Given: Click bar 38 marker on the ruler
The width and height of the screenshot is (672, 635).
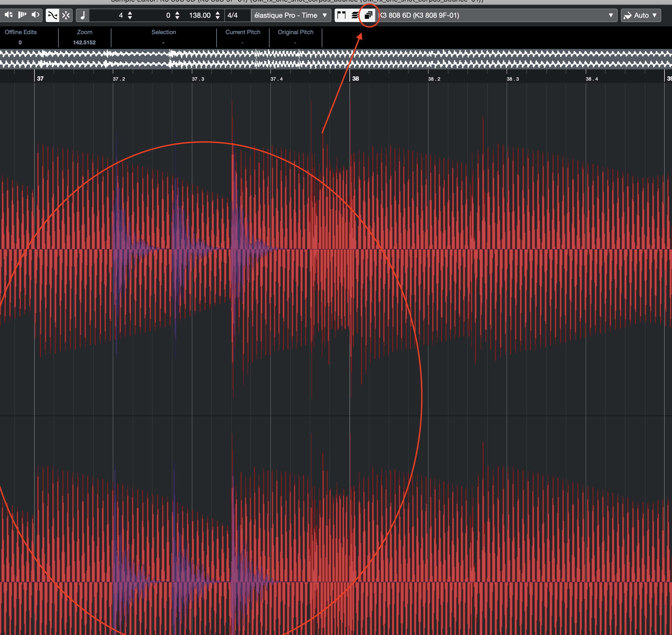Looking at the screenshot, I should click(x=355, y=79).
